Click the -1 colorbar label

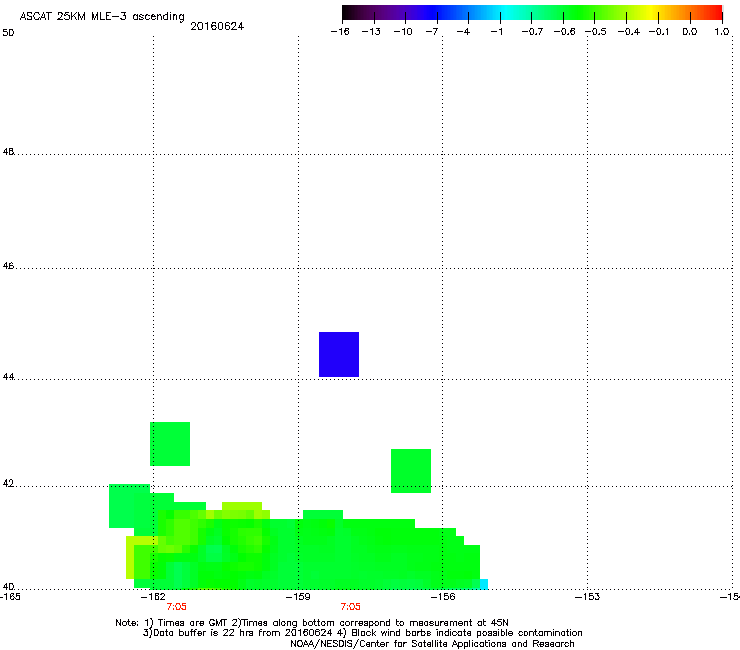point(496,32)
